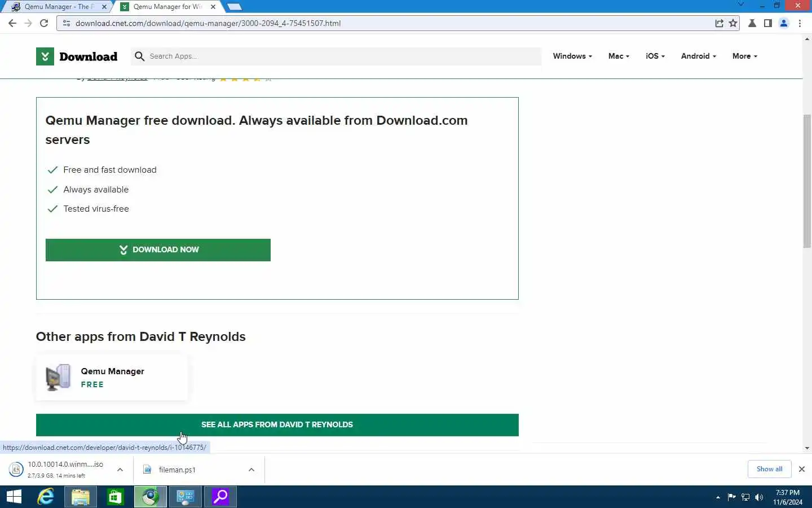Viewport: 812px width, 508px height.
Task: Open File Explorer from taskbar
Action: tap(80, 497)
